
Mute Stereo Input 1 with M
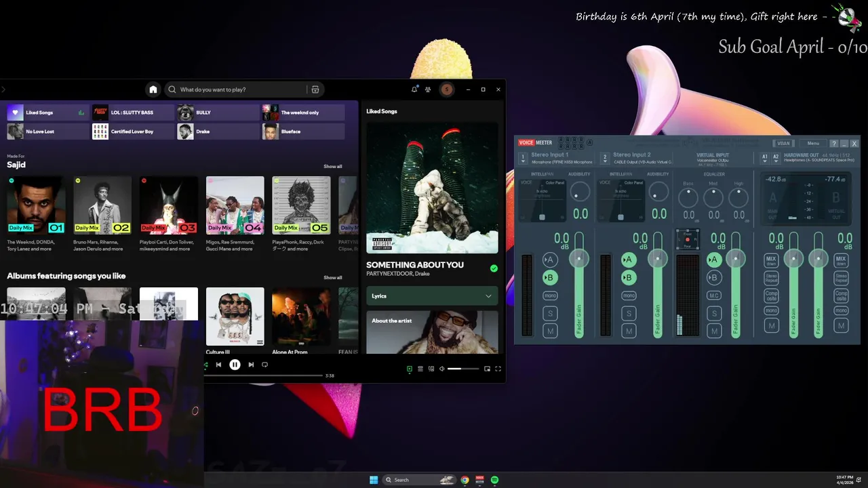(x=550, y=331)
